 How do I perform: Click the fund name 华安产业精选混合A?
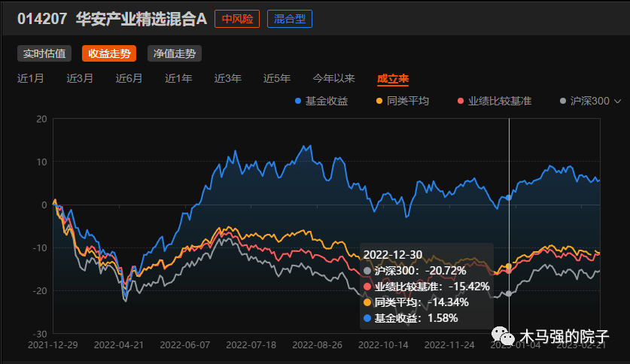142,19
